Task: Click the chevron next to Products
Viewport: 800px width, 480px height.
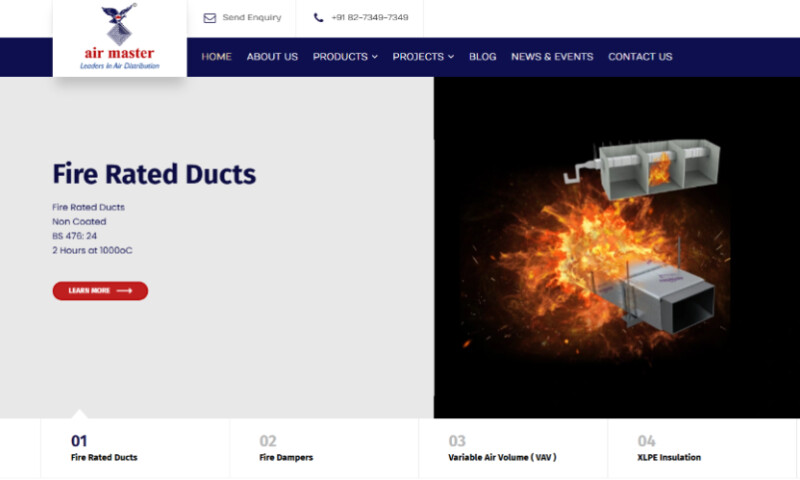Action: coord(375,57)
